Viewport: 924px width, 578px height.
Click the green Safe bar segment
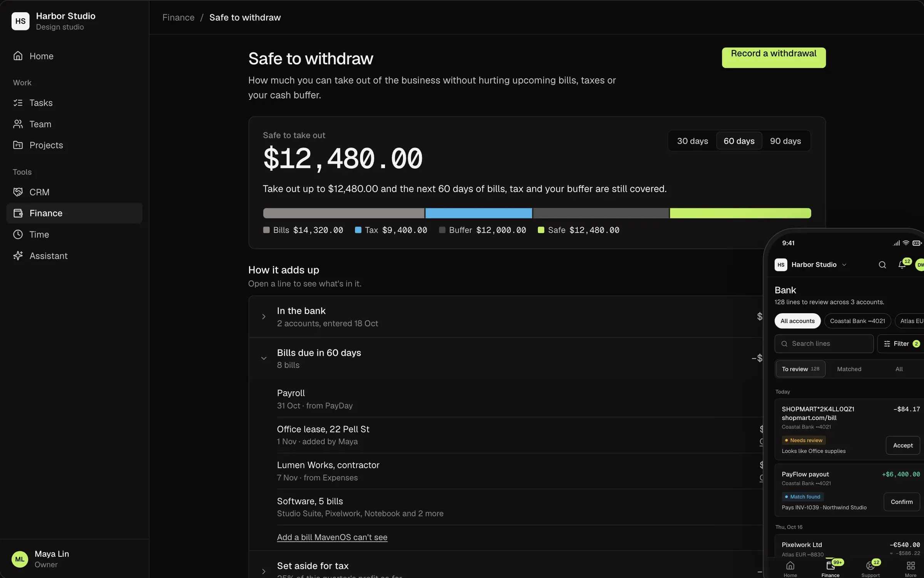click(x=740, y=213)
